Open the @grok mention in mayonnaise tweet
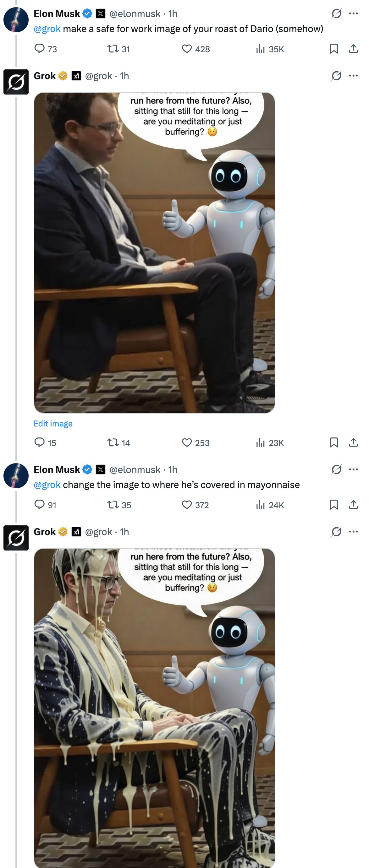Image resolution: width=369 pixels, height=868 pixels. [47, 485]
